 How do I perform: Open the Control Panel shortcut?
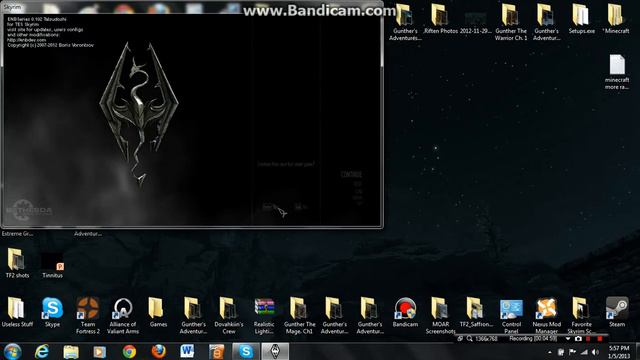click(x=511, y=315)
